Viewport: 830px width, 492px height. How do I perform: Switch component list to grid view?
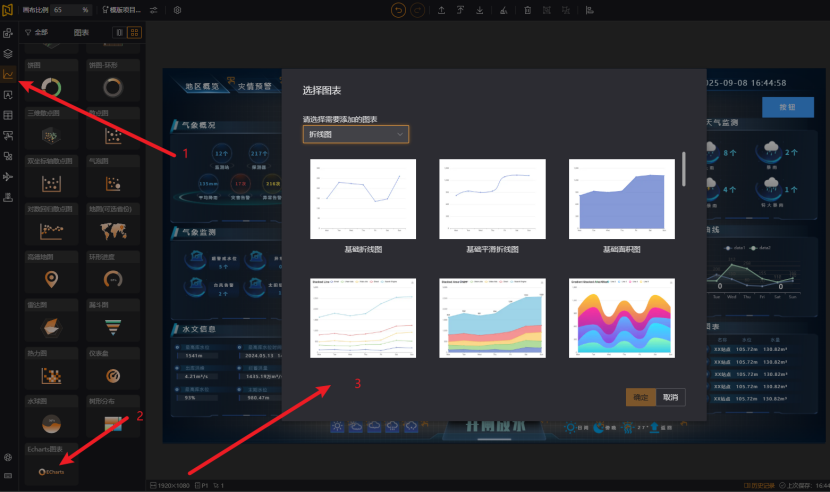coord(134,32)
